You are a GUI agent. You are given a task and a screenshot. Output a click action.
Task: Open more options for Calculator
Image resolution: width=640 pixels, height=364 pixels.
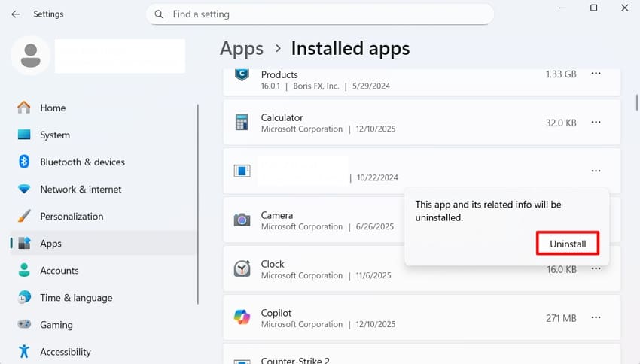tap(596, 123)
